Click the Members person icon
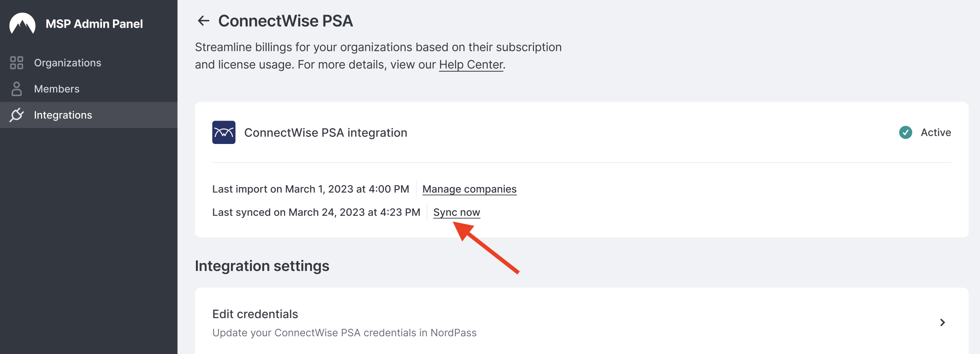The image size is (980, 354). pos(17,89)
